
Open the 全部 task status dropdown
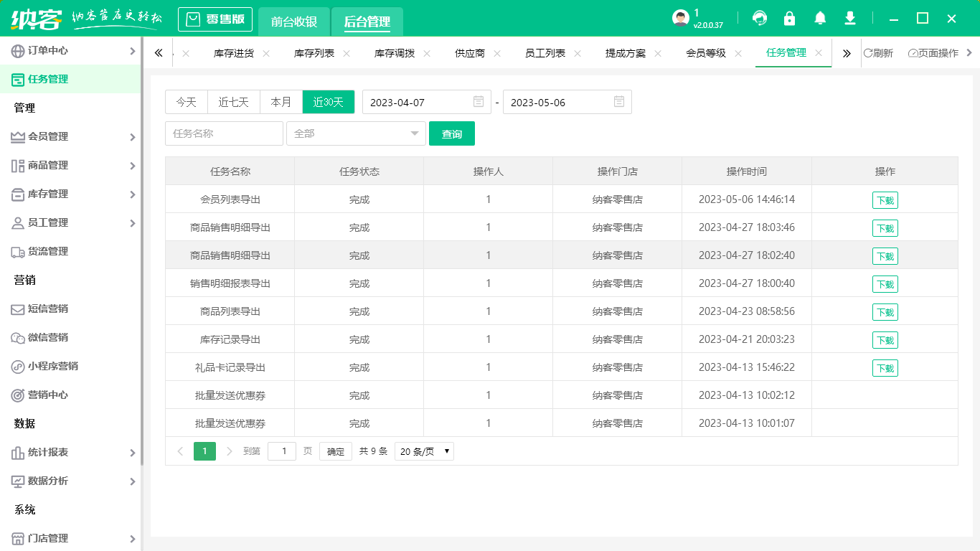356,133
